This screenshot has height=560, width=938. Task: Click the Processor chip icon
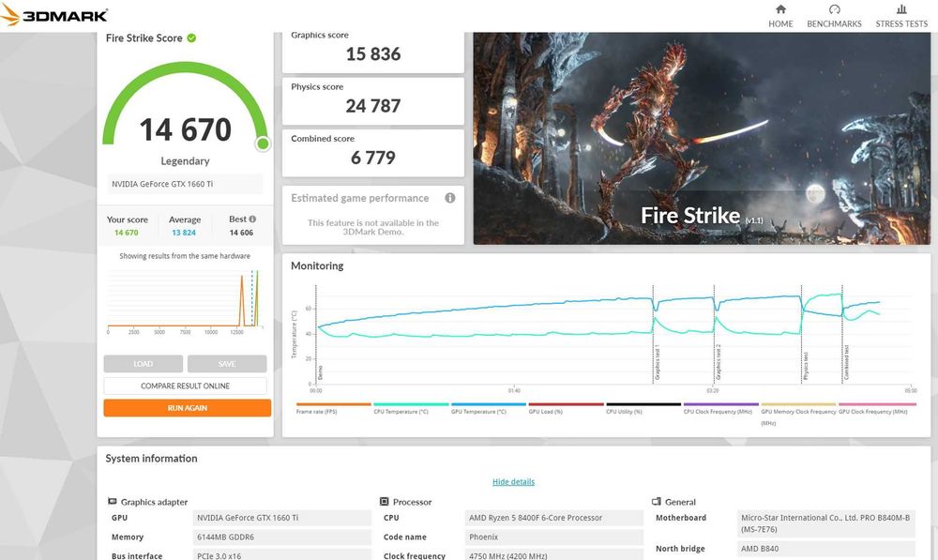384,501
